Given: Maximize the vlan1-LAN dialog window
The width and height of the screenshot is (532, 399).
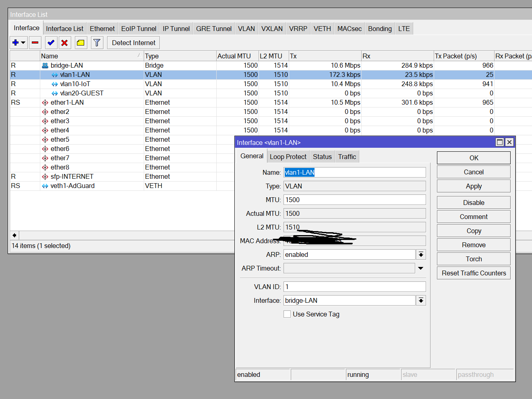Looking at the screenshot, I should 499,142.
